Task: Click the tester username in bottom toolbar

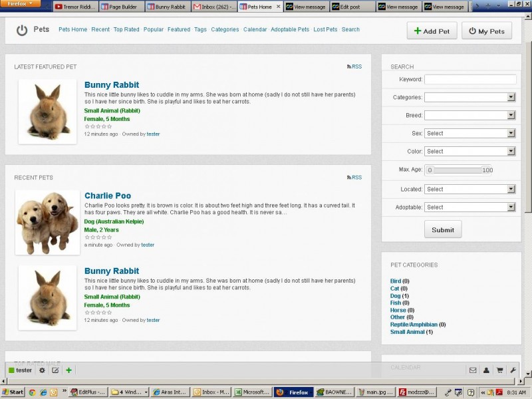Action: [x=24, y=370]
